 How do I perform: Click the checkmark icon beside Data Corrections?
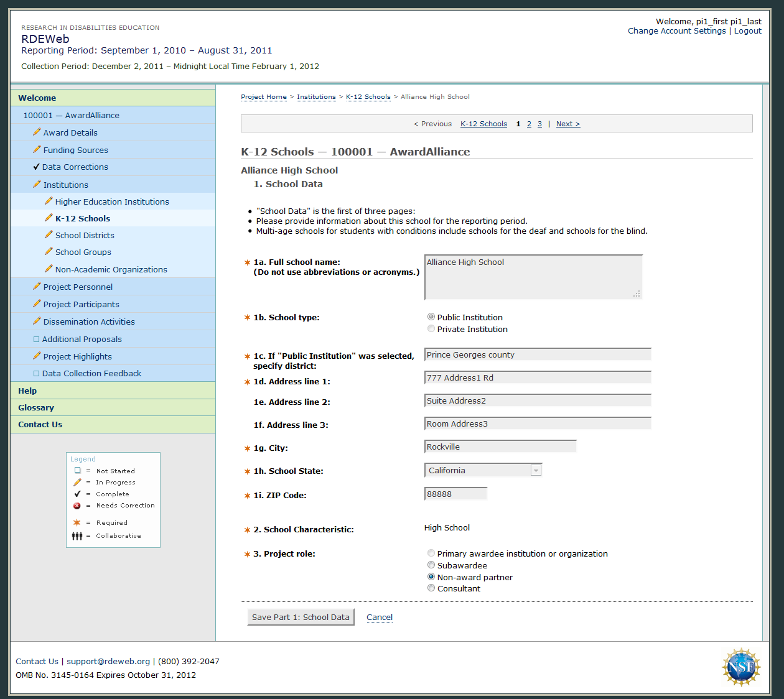37,167
